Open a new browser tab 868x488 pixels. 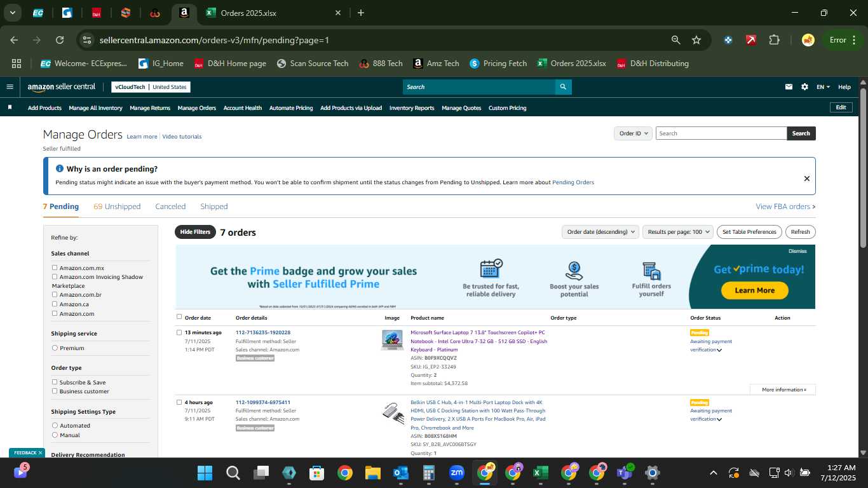361,13
